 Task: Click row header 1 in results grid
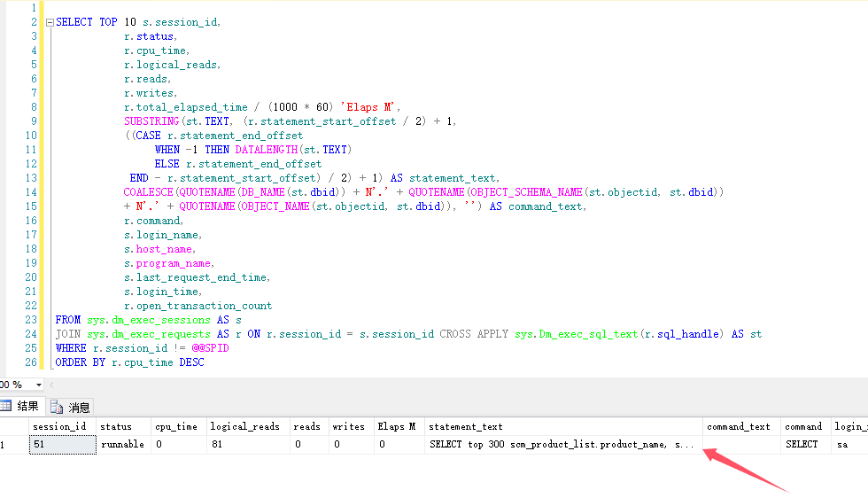tap(14, 444)
